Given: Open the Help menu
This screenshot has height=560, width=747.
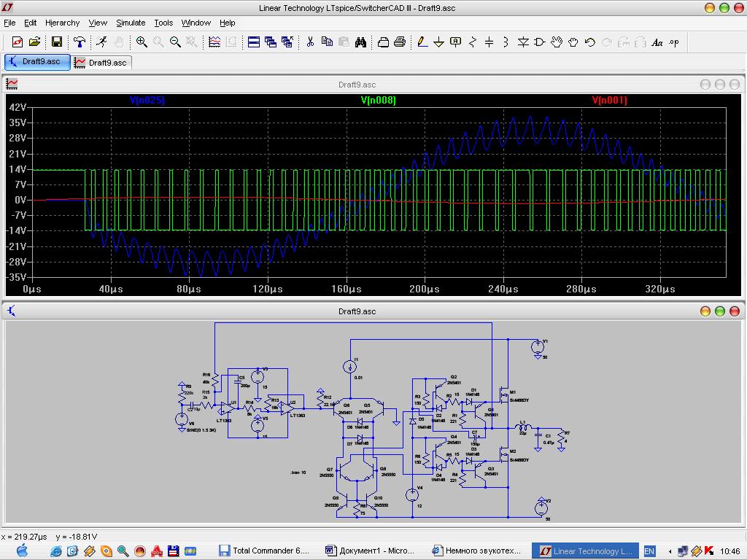Looking at the screenshot, I should pyautogui.click(x=228, y=23).
